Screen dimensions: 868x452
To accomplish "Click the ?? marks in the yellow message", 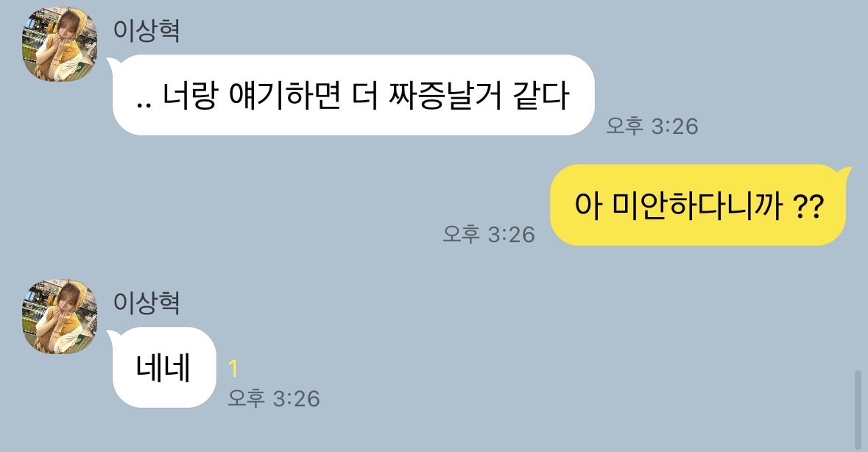I will (x=809, y=206).
